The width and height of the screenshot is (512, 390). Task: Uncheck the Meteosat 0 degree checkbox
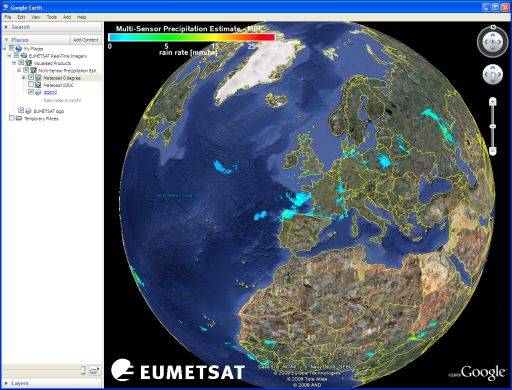coord(31,77)
